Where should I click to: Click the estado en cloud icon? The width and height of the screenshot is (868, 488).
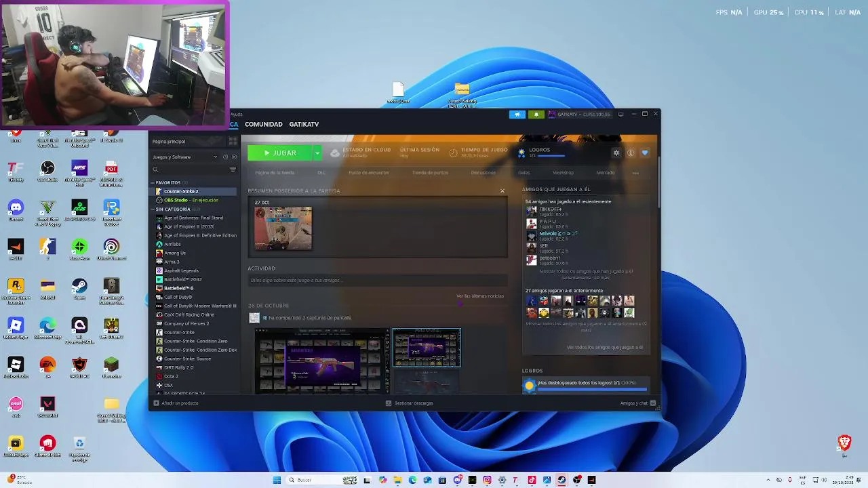[x=334, y=153]
